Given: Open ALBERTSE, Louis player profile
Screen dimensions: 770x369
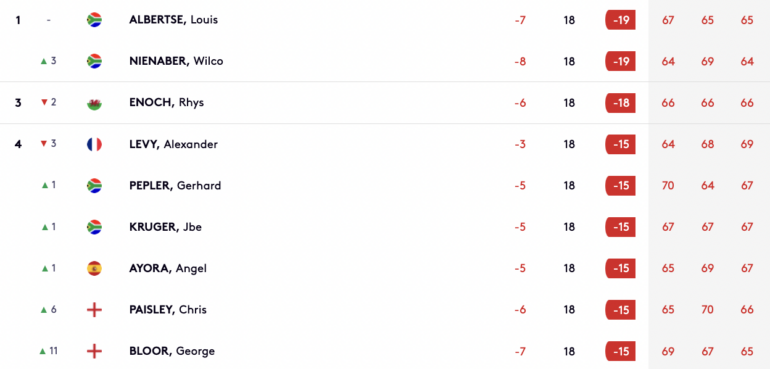Looking at the screenshot, I should tap(173, 20).
